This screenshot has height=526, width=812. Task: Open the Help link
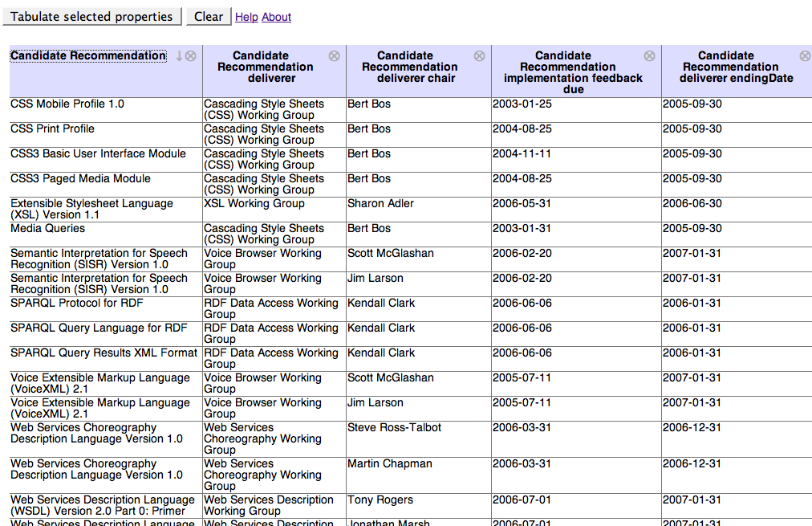click(x=246, y=17)
